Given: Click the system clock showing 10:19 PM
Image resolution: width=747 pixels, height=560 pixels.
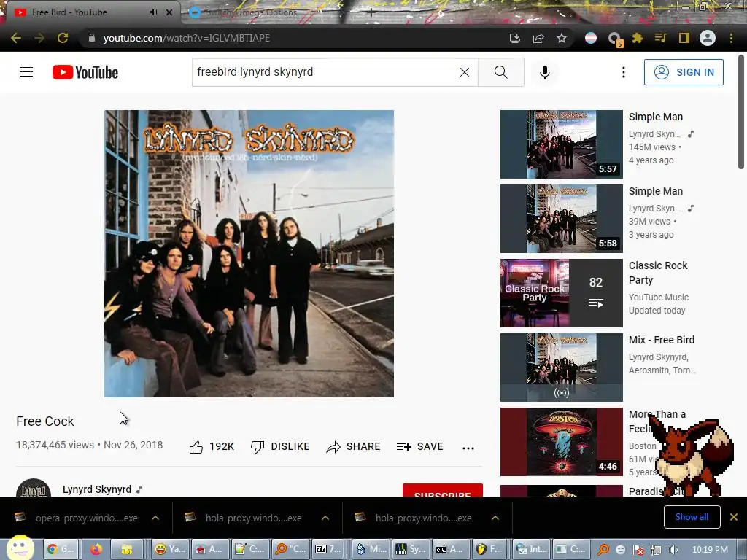Looking at the screenshot, I should tap(710, 550).
